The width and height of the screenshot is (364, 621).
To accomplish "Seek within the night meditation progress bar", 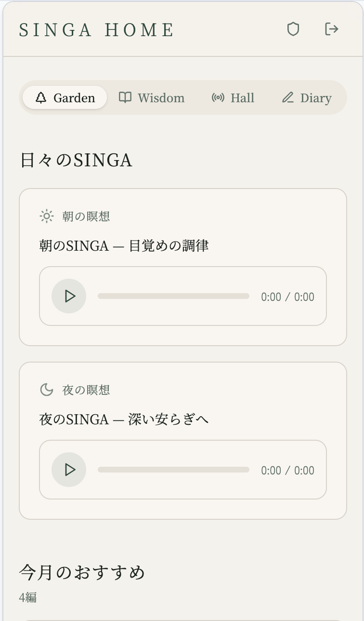I will (173, 470).
